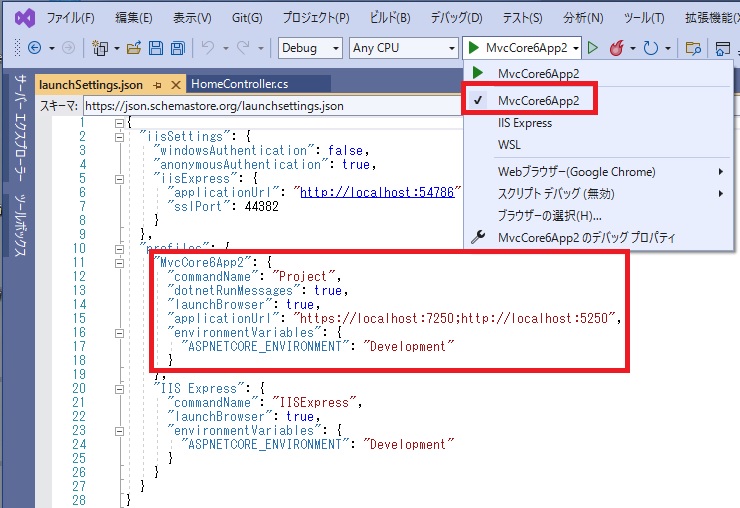The image size is (740, 508).
Task: Click the Find in Files folder-search icon
Action: point(693,48)
